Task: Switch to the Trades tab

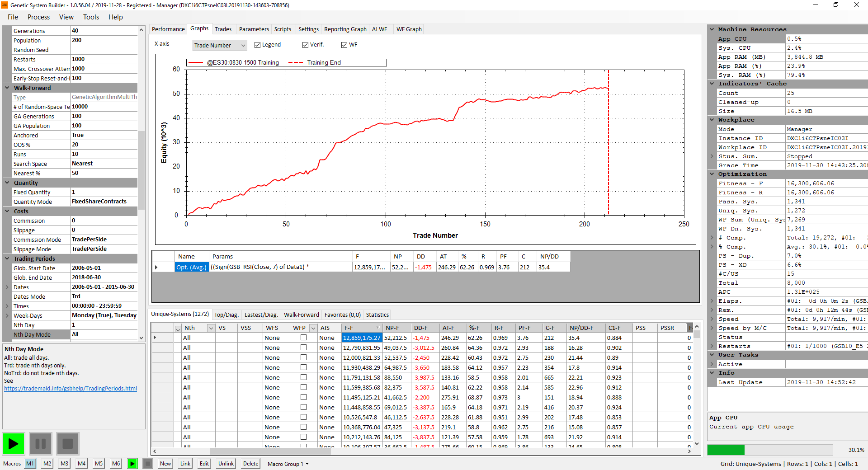Action: pyautogui.click(x=223, y=29)
